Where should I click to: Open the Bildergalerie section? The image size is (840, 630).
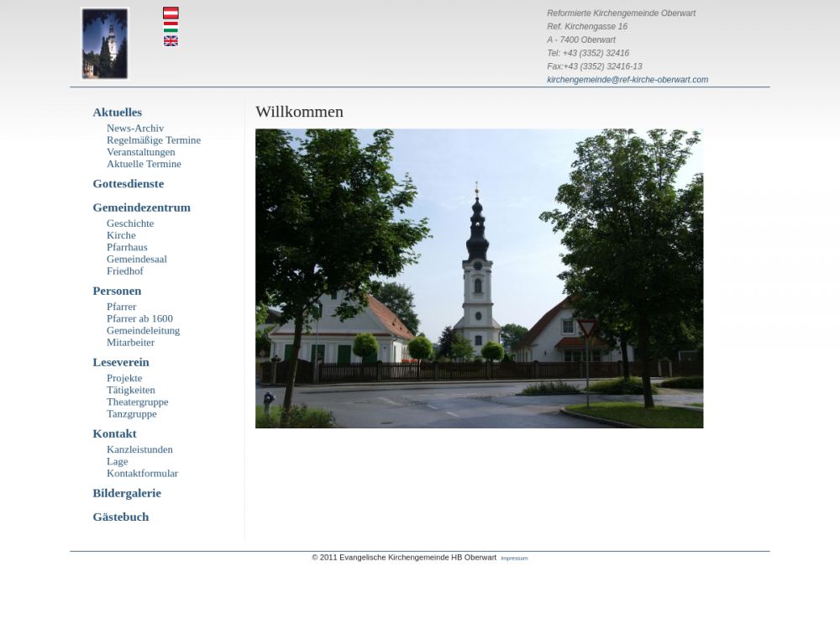click(x=127, y=493)
